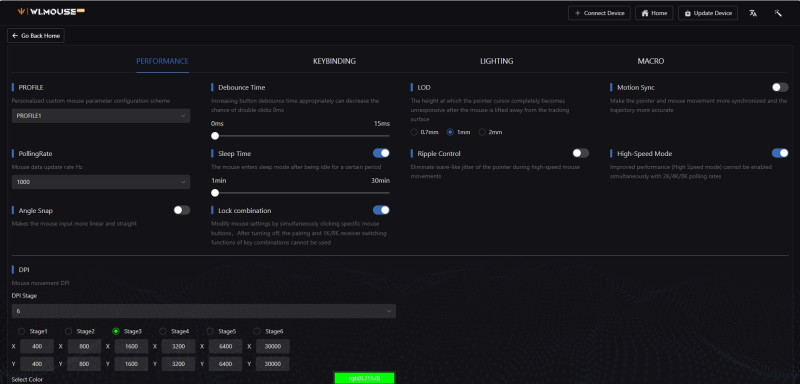Click the LOD section heading
800x384 pixels.
pos(424,88)
